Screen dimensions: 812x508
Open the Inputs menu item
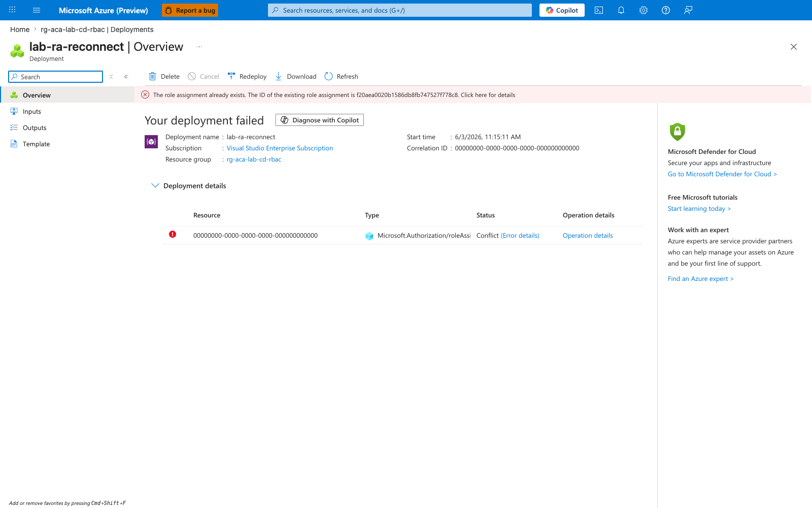[x=67, y=111]
